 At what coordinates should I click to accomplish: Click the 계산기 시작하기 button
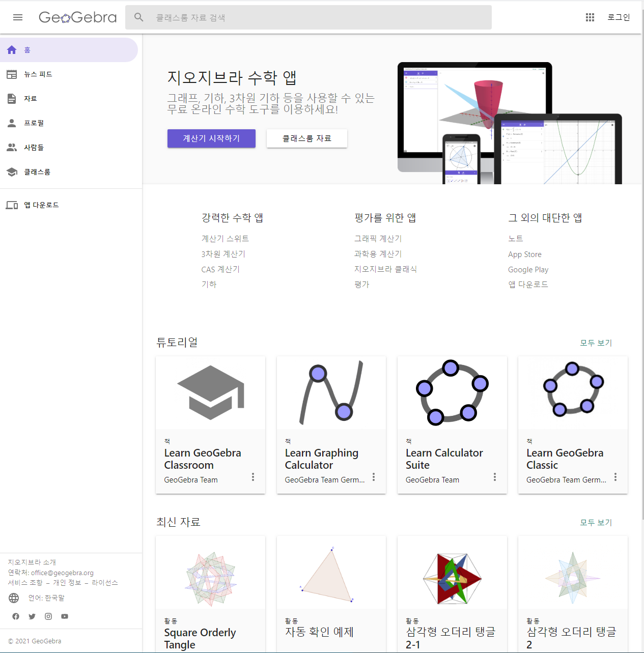click(211, 138)
